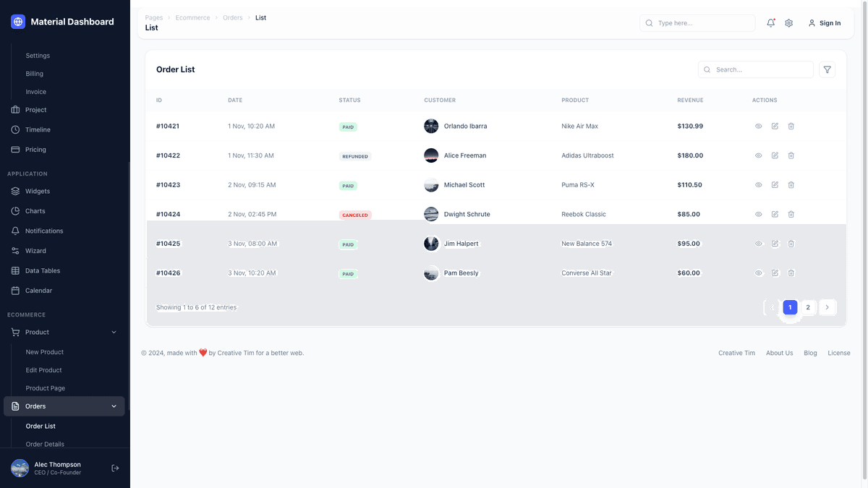View order #10421 with the eye icon
Image resolution: width=868 pixels, height=488 pixels.
coord(758,125)
